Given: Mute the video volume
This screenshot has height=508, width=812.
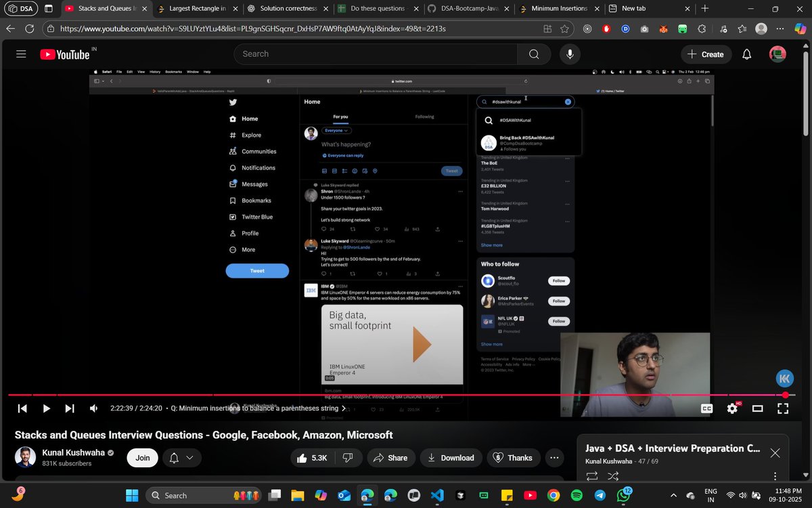Looking at the screenshot, I should coord(94,408).
